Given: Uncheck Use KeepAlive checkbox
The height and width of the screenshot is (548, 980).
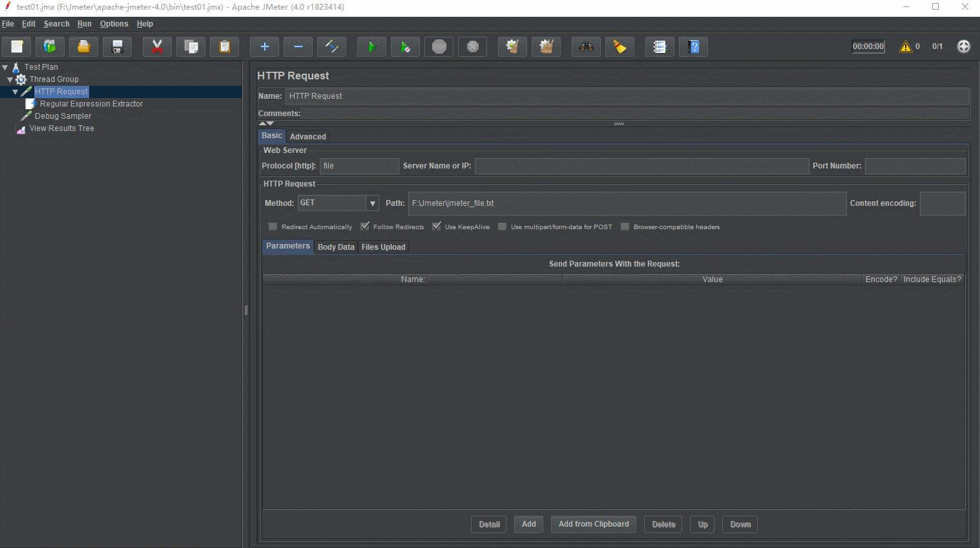Looking at the screenshot, I should click(x=437, y=227).
